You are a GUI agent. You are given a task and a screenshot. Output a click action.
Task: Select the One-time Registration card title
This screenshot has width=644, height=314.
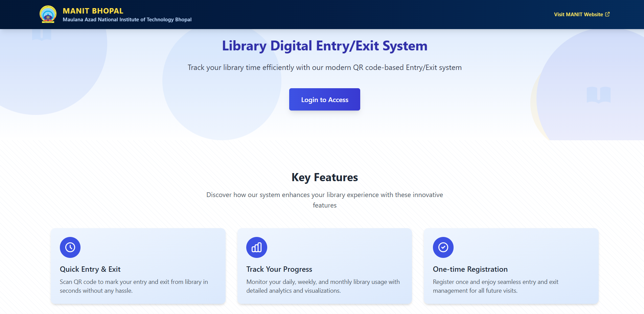470,269
